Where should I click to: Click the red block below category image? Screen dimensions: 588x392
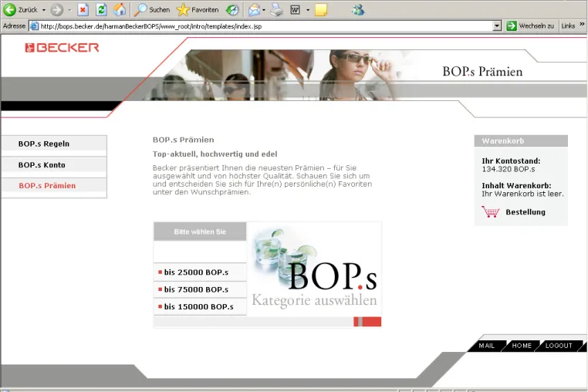(x=367, y=322)
